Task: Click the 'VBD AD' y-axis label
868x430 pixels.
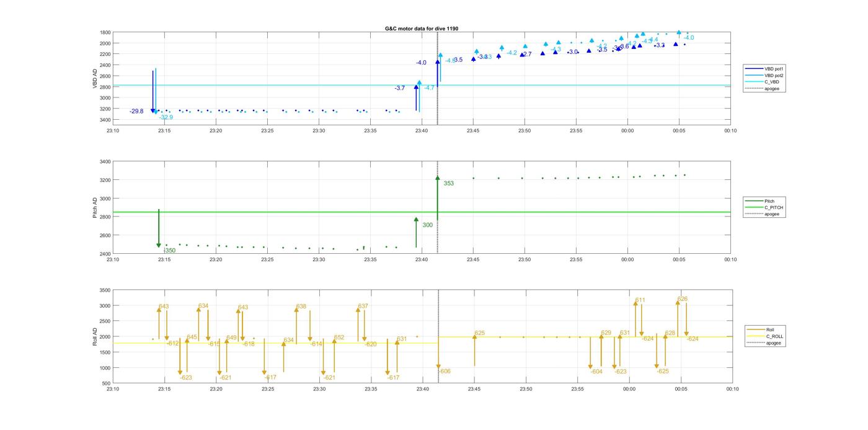Action: [95, 78]
